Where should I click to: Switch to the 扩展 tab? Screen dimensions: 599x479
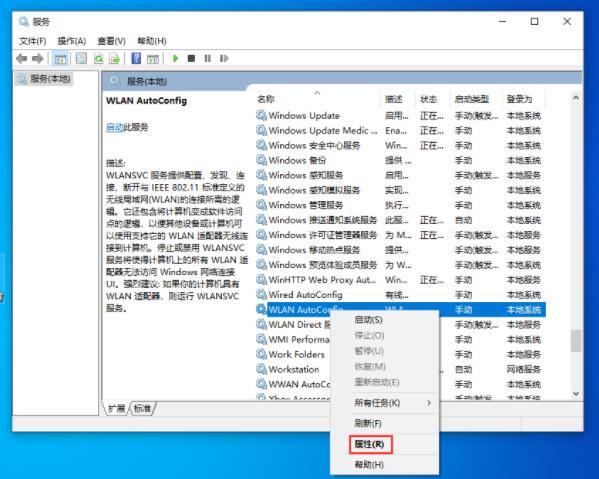(x=116, y=408)
